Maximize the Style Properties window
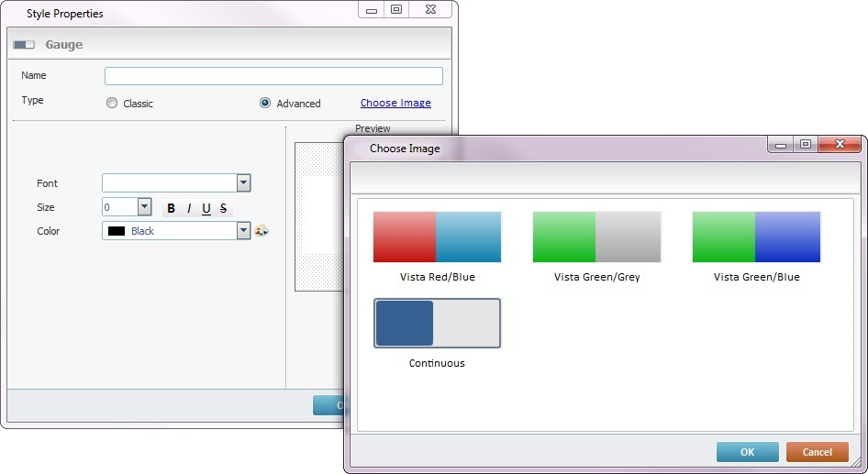Image resolution: width=868 pixels, height=474 pixels. click(x=396, y=9)
